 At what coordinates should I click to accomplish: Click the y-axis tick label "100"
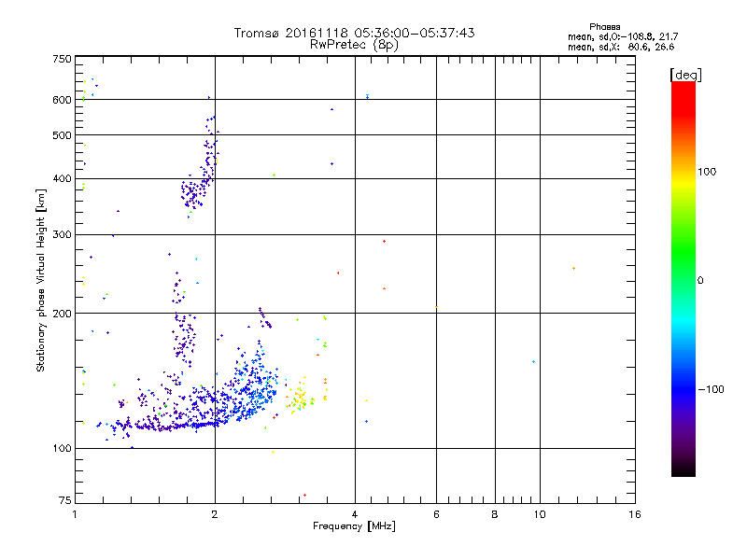(62, 449)
